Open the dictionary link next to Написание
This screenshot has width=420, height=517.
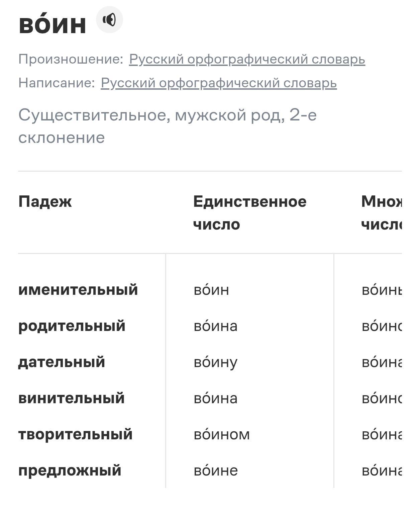click(x=219, y=83)
